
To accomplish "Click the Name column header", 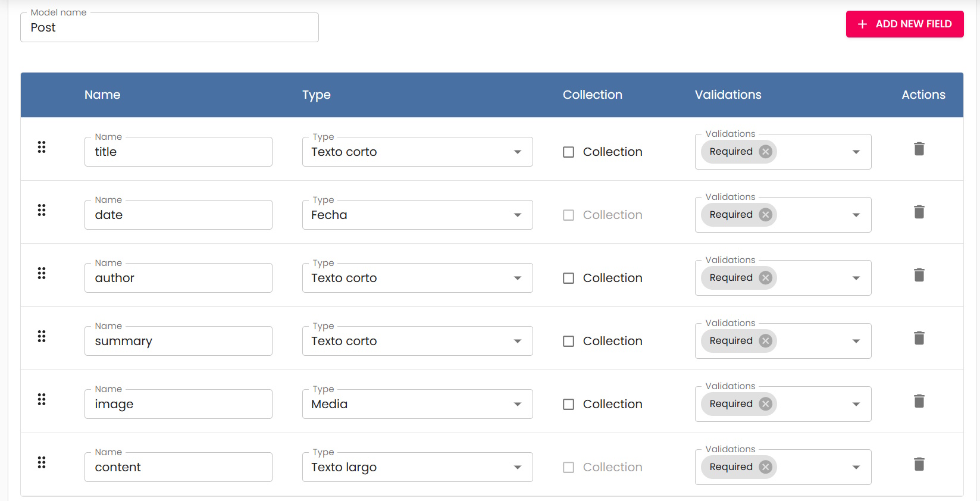I will [102, 95].
